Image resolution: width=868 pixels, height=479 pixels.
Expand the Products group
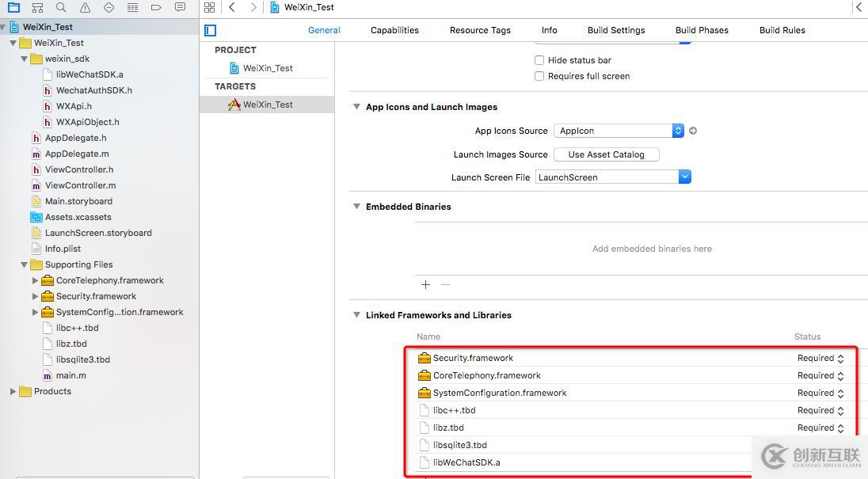click(x=13, y=391)
